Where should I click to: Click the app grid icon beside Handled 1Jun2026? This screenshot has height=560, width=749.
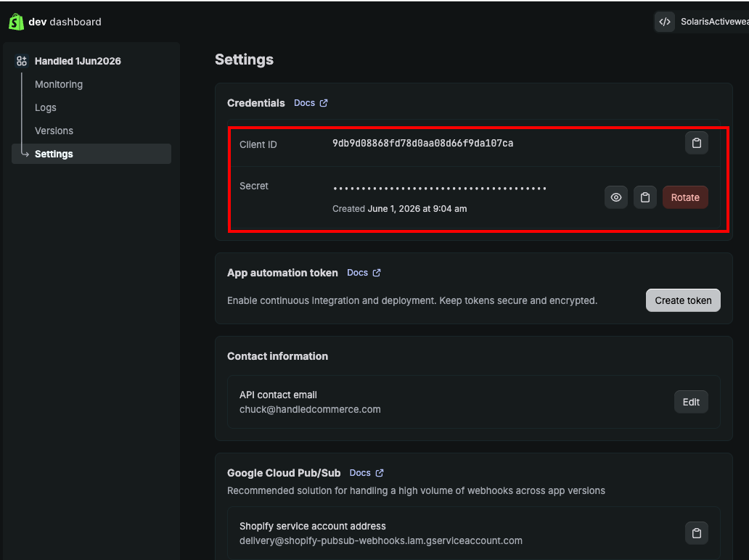pos(22,61)
